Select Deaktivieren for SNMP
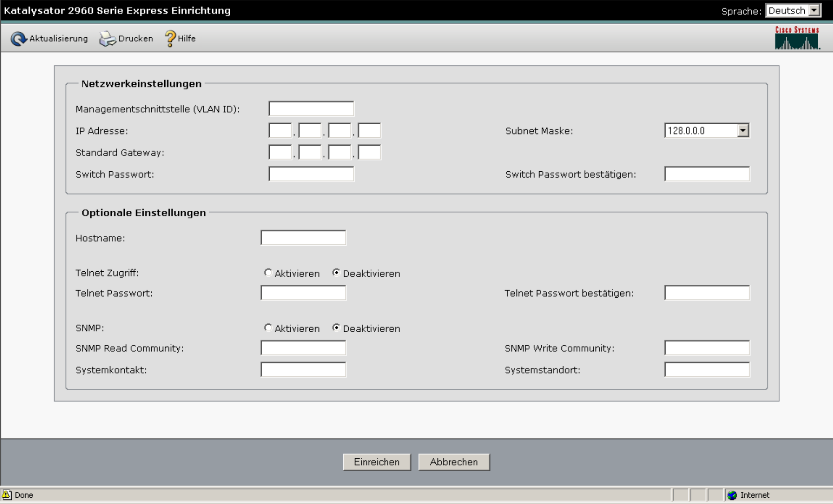This screenshot has height=504, width=833. 336,328
